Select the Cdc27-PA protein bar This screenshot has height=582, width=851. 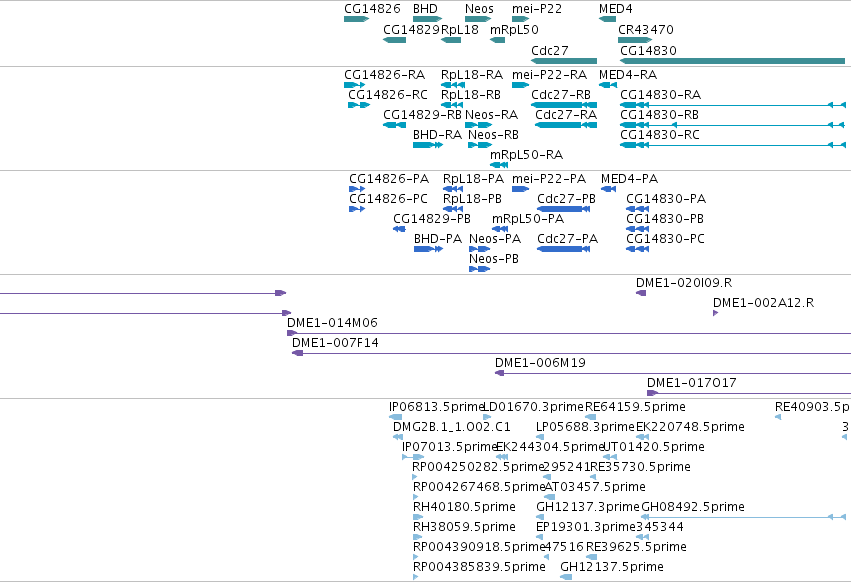click(x=563, y=249)
